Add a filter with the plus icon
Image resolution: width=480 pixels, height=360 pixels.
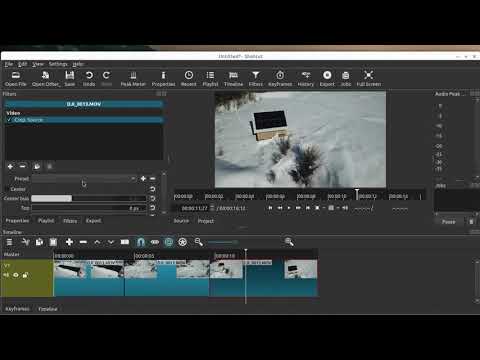pyautogui.click(x=10, y=166)
